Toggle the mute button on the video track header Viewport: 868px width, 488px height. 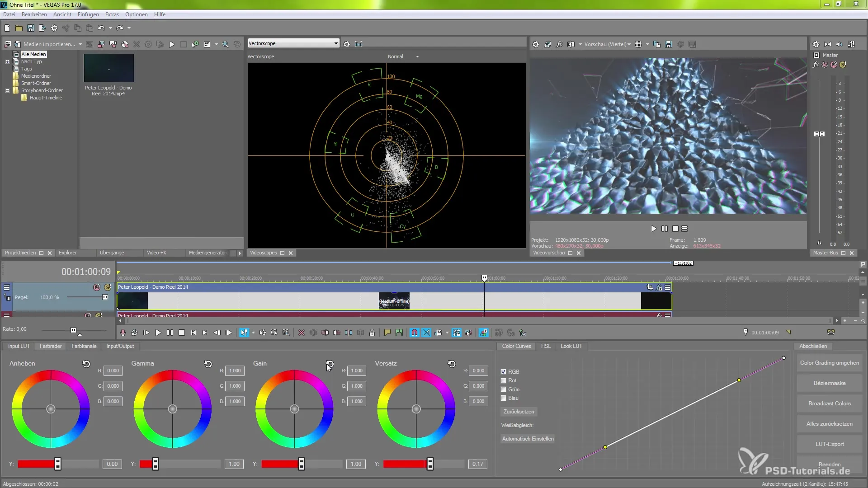[97, 287]
